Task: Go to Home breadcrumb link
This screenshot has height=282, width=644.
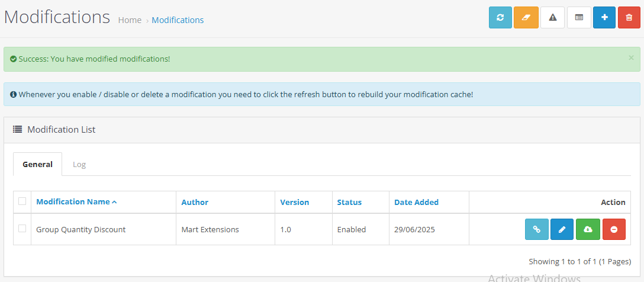Action: click(x=130, y=20)
